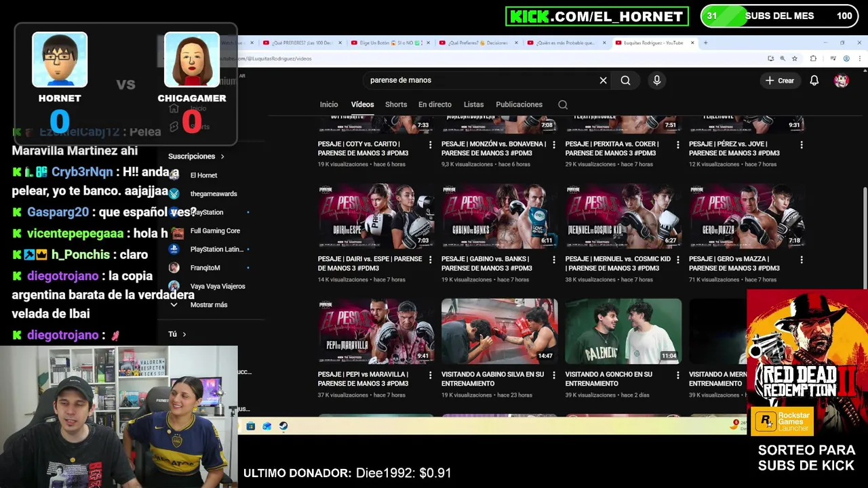Viewport: 868px width, 488px height.
Task: Open options for PESAJE PÉREZ vs. JOVE
Action: (802, 145)
